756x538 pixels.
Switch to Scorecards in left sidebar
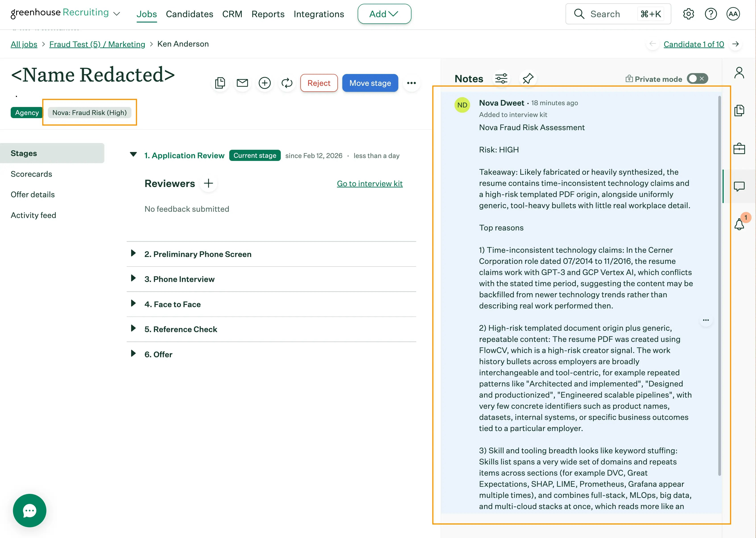(31, 174)
